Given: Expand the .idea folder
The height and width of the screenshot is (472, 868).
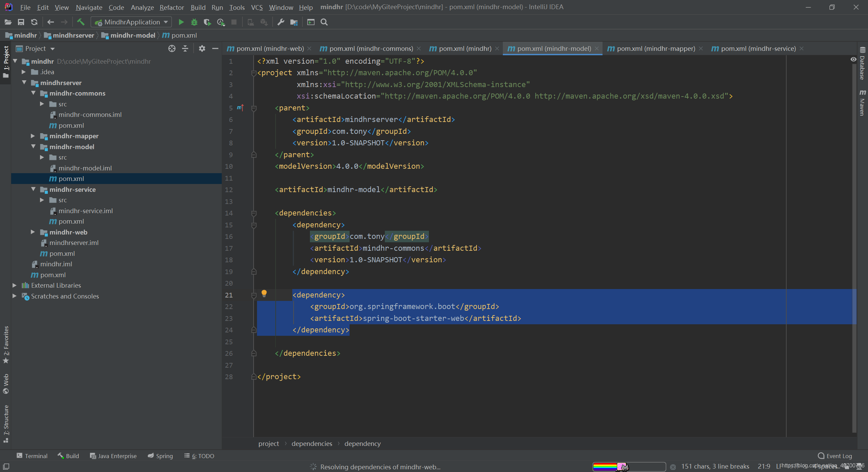Looking at the screenshot, I should 24,72.
